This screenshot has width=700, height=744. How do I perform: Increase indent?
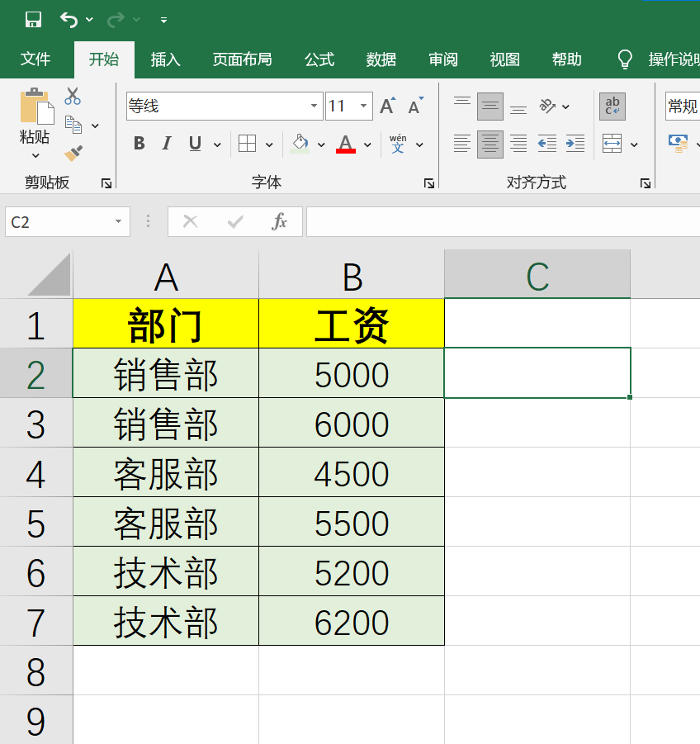point(575,144)
